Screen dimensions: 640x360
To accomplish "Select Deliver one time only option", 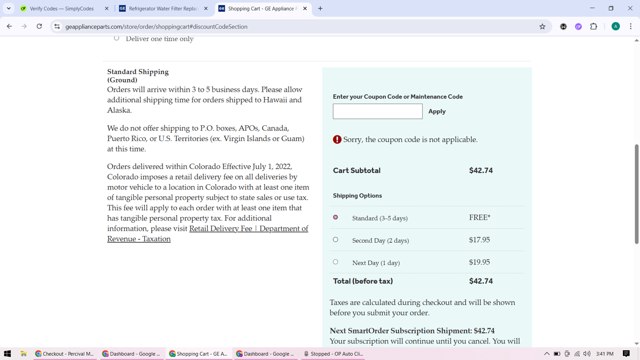I will (x=117, y=38).
